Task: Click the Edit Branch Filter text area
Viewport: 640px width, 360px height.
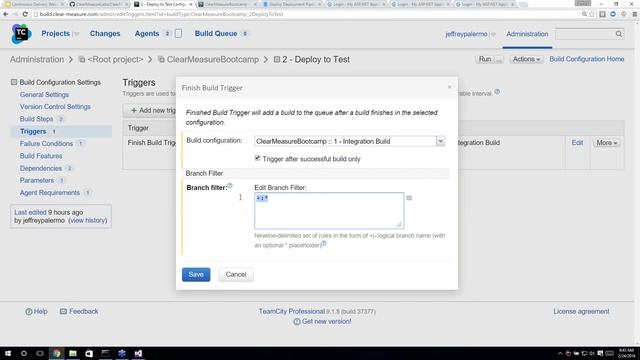Action: (329, 211)
